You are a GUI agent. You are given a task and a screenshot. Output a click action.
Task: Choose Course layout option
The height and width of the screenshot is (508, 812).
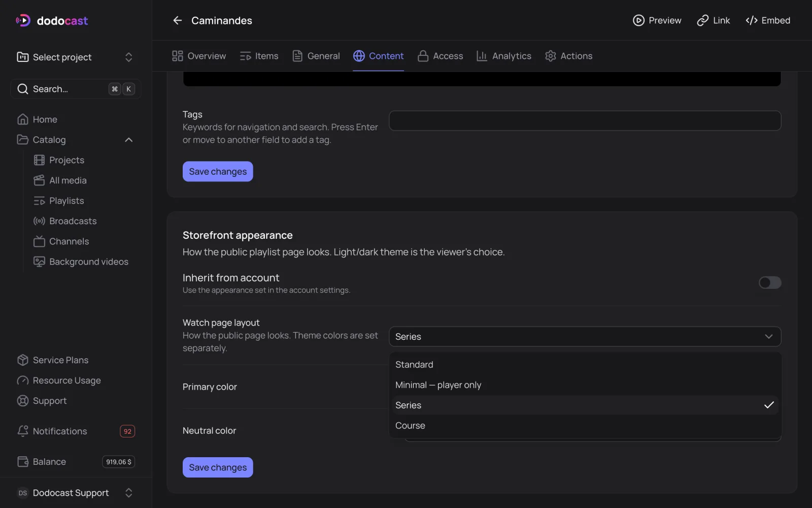pyautogui.click(x=585, y=426)
